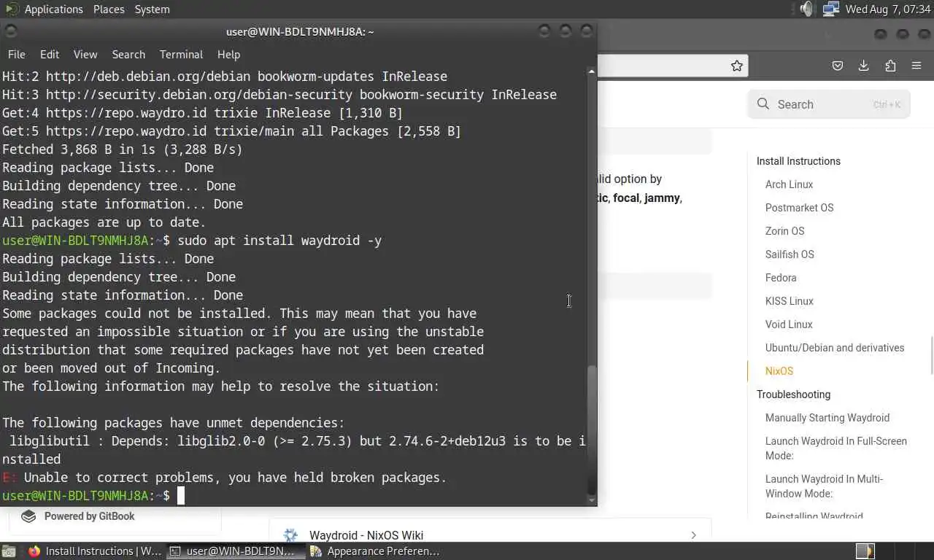Image resolution: width=934 pixels, height=560 pixels.
Task: Open the Firefox downloads panel
Action: coord(864,66)
